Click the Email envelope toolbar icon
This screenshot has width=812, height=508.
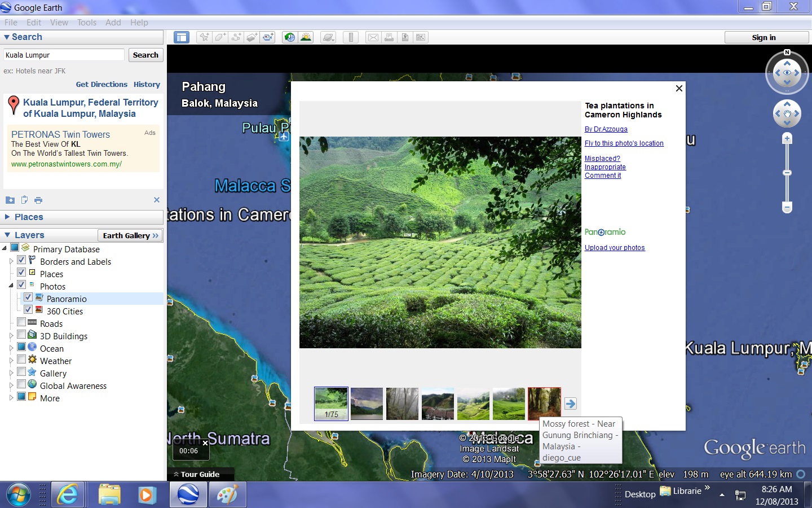[373, 37]
